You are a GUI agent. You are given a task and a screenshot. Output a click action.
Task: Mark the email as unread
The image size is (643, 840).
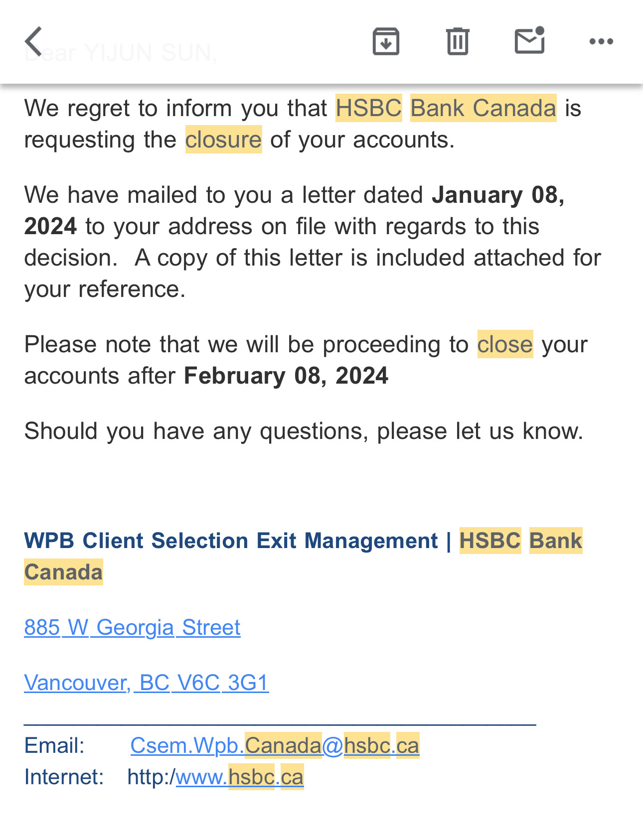pos(529,40)
